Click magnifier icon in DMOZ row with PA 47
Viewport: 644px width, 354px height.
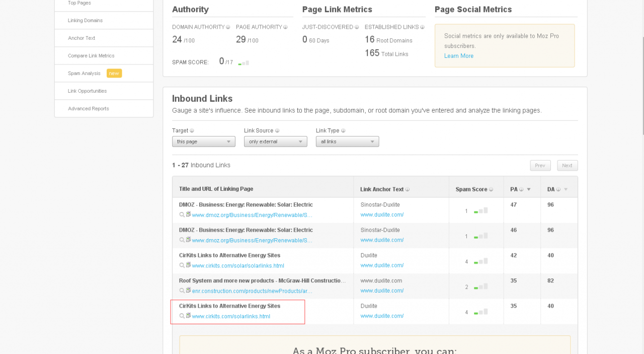pyautogui.click(x=182, y=215)
